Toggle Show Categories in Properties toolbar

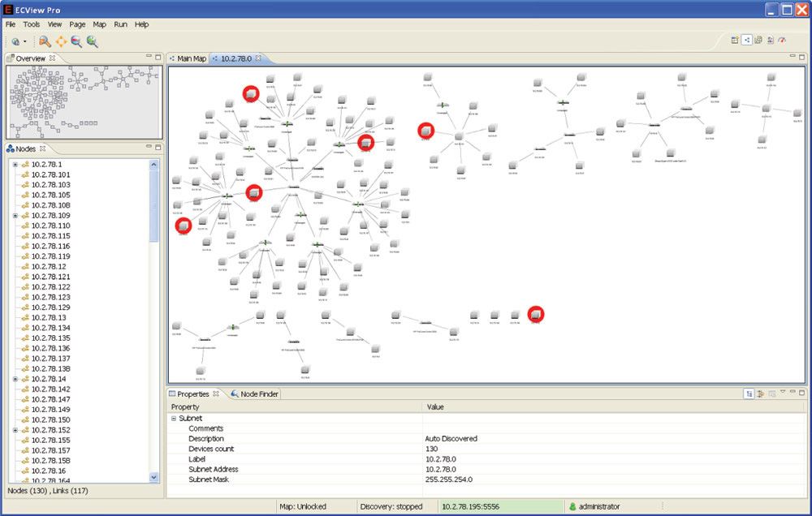point(749,393)
